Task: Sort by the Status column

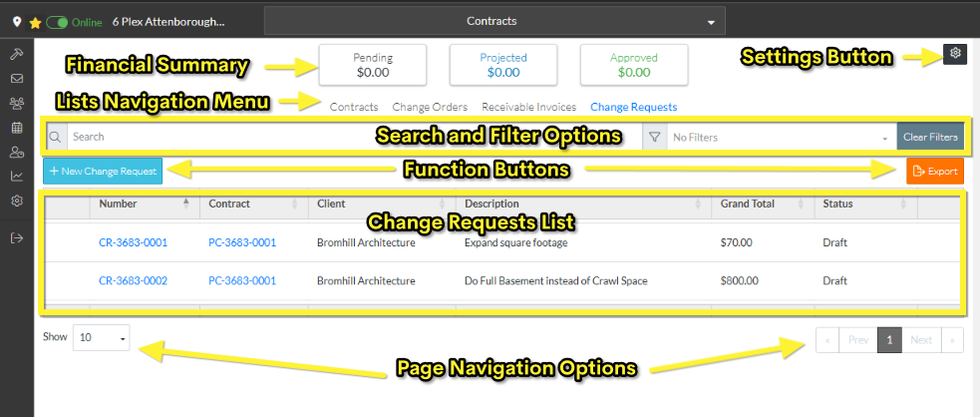Action: (865, 204)
